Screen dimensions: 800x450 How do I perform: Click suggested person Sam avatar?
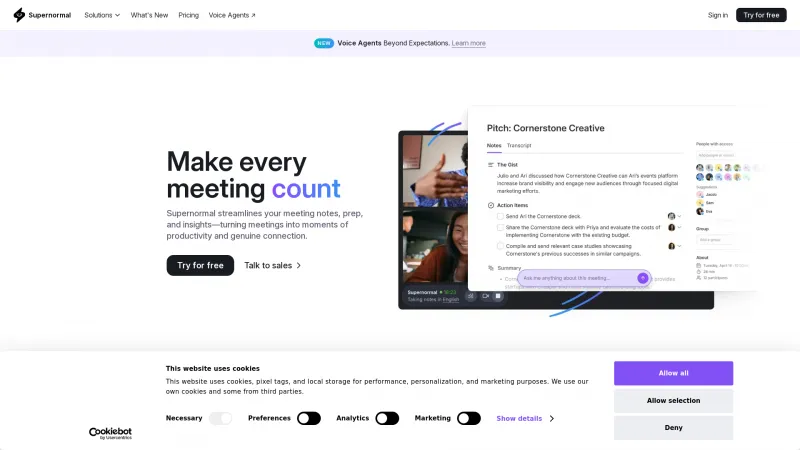(x=700, y=203)
